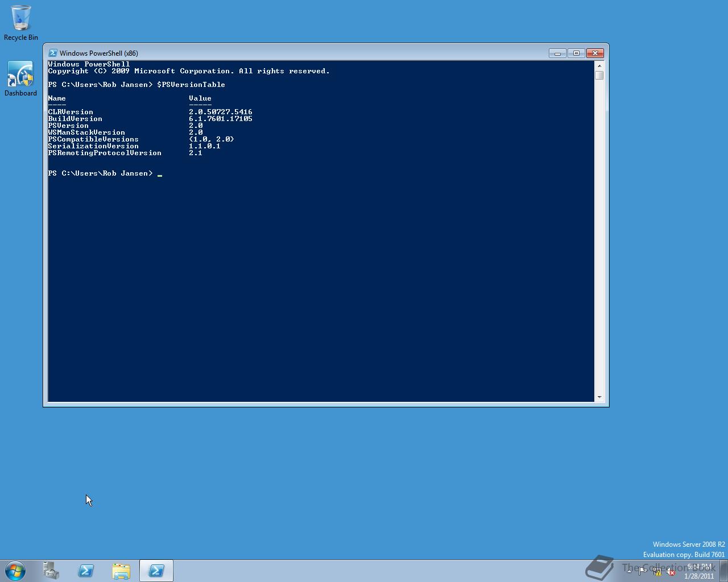Image resolution: width=728 pixels, height=582 pixels.
Task: Minimize the PowerShell (x86) window
Action: pos(557,53)
